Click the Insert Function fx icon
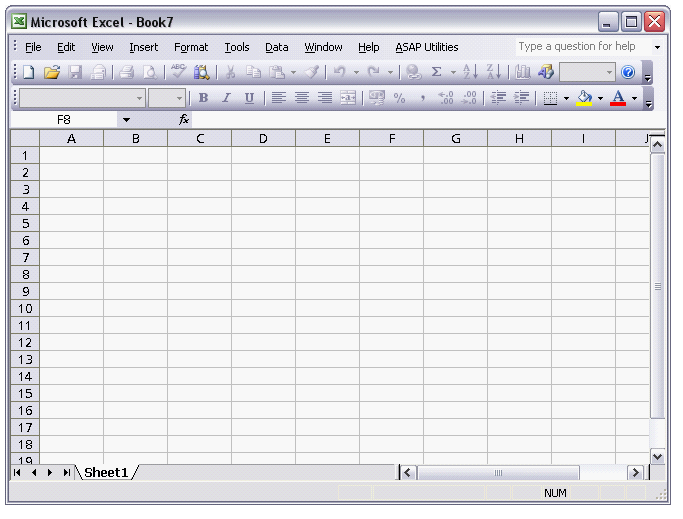Image resolution: width=683 pixels, height=519 pixels. coord(184,119)
